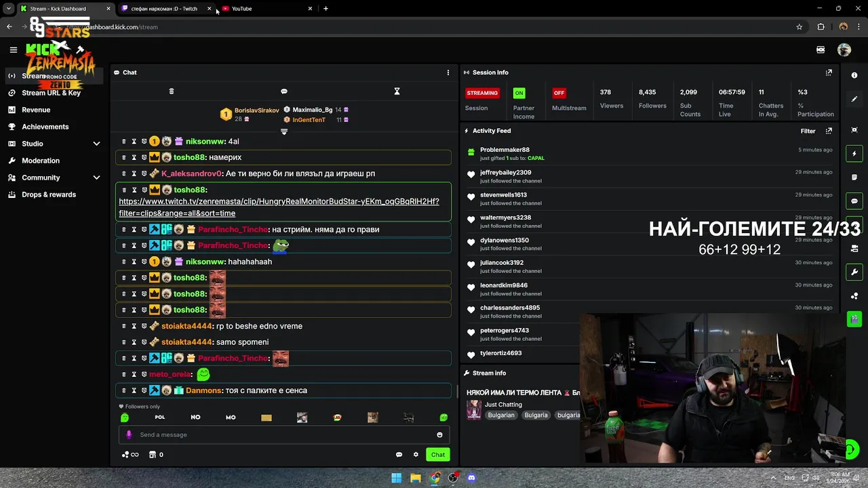Image resolution: width=868 pixels, height=488 pixels.
Task: Switch to the YouTube browser tab
Action: pos(267,9)
